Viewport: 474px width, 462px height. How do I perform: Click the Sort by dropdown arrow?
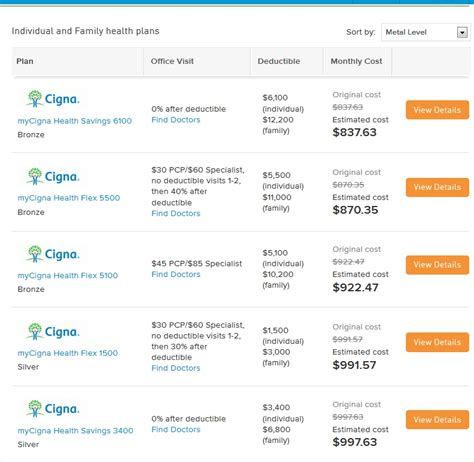(x=462, y=33)
